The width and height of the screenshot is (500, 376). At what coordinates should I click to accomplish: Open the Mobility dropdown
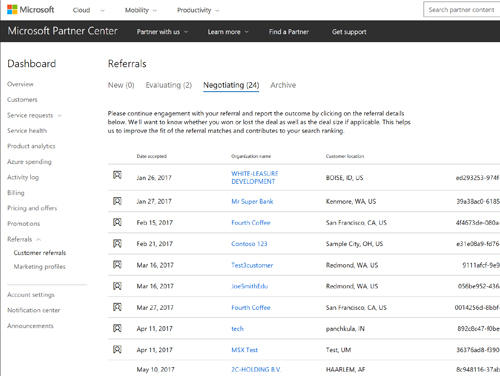coord(140,10)
